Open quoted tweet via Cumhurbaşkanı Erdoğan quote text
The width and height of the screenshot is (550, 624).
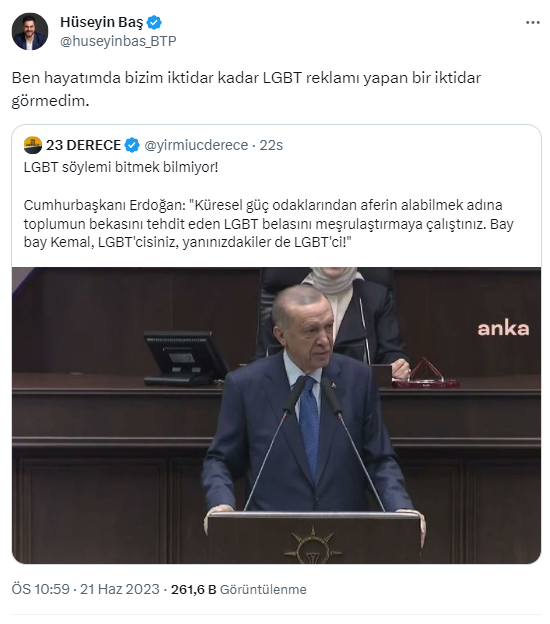pyautogui.click(x=269, y=224)
